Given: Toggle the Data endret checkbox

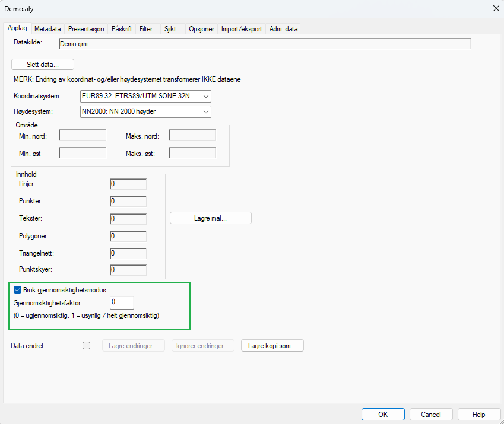Looking at the screenshot, I should 87,346.
